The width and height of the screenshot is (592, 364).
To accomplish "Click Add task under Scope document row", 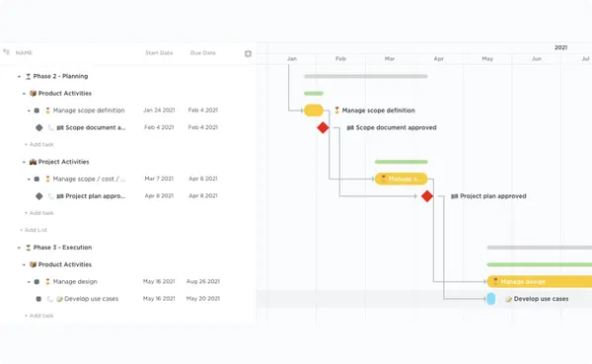I will (x=39, y=144).
